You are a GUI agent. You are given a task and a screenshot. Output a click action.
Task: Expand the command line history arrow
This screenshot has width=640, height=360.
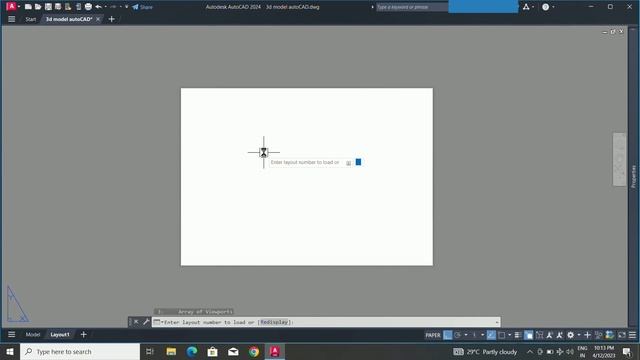[x=497, y=322]
